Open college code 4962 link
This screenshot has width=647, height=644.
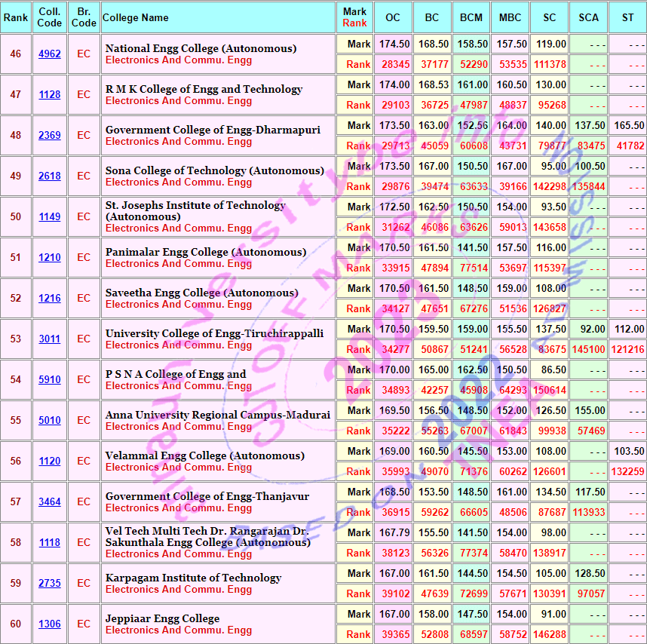click(x=50, y=54)
